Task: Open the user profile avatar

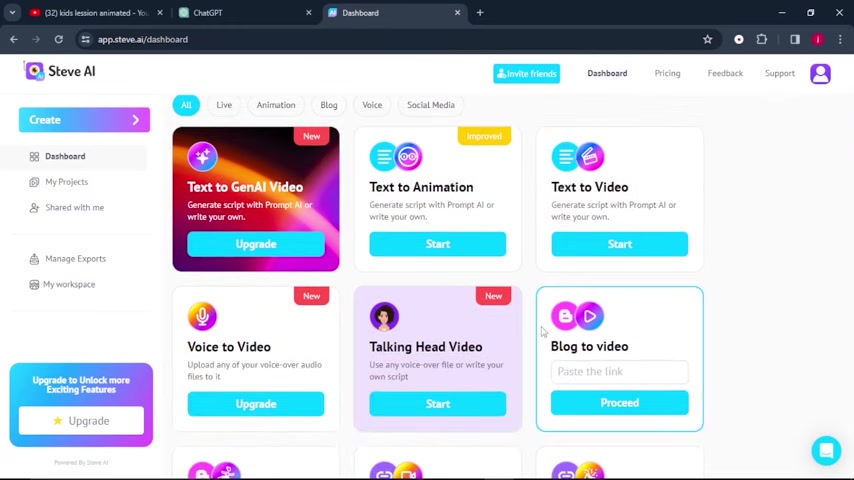Action: click(x=820, y=74)
